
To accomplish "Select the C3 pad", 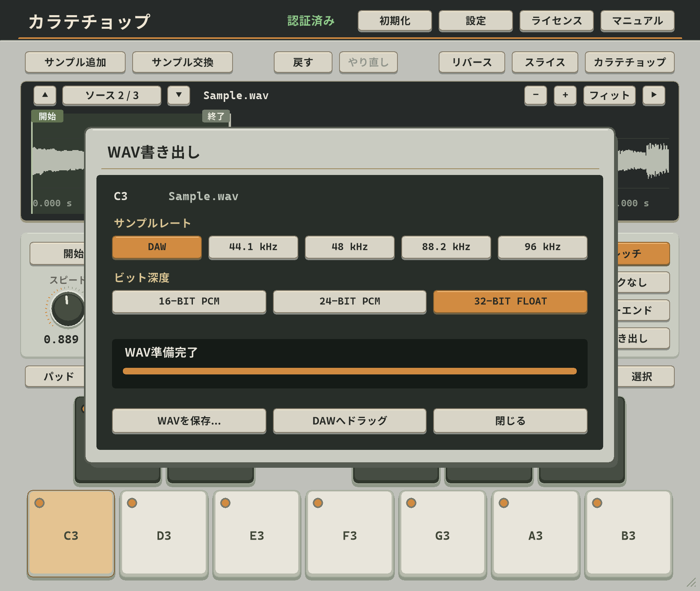I will coord(71,533).
